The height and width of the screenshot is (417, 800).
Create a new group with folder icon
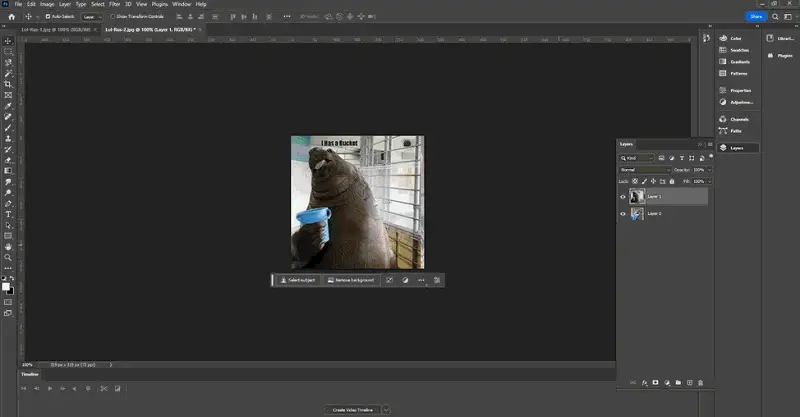(678, 382)
